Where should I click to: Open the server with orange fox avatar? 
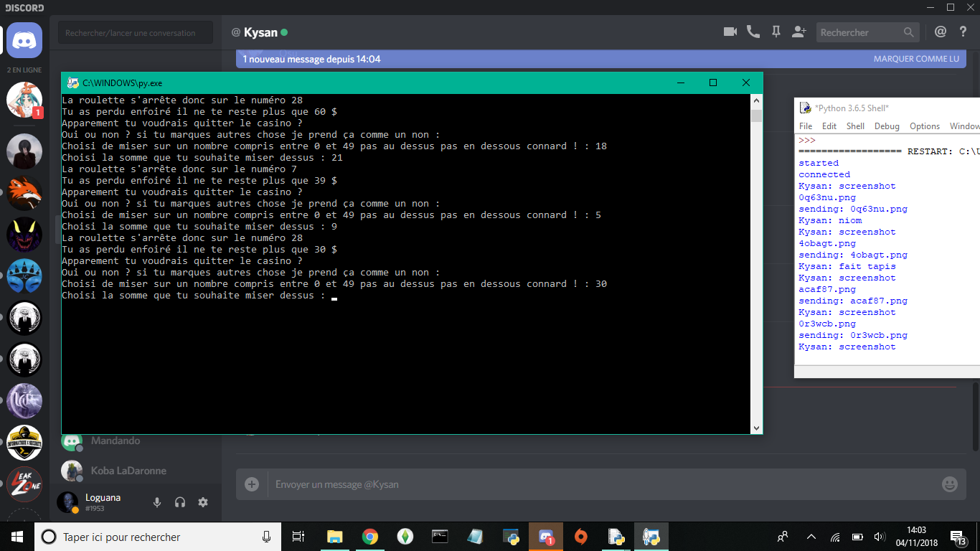pyautogui.click(x=24, y=193)
